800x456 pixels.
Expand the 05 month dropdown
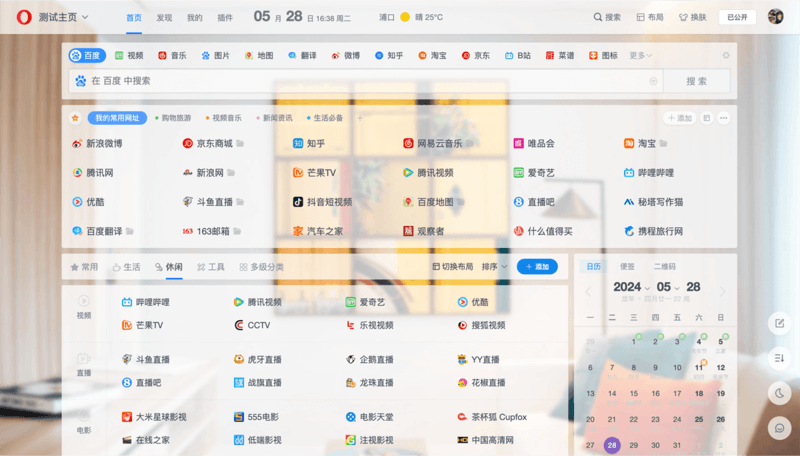668,287
